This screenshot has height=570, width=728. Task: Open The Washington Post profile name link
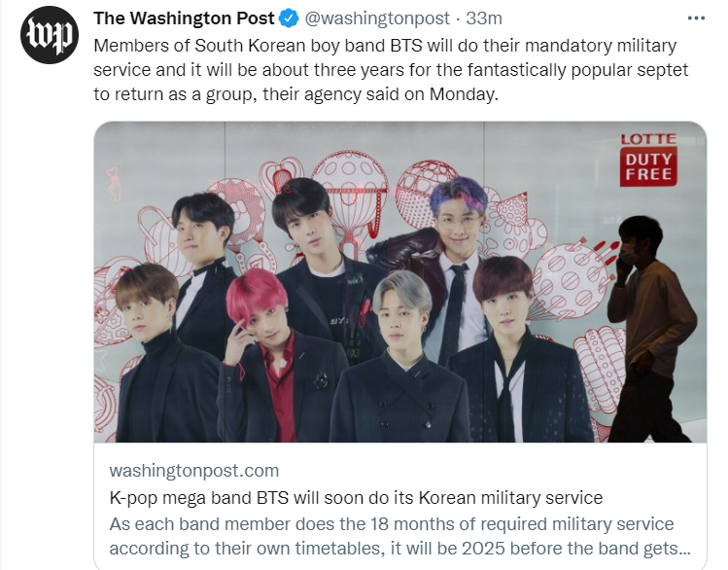tap(184, 18)
